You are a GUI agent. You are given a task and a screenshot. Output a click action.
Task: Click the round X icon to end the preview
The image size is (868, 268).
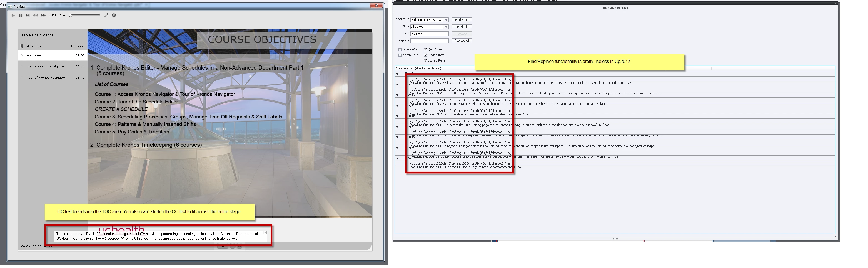[x=114, y=15]
